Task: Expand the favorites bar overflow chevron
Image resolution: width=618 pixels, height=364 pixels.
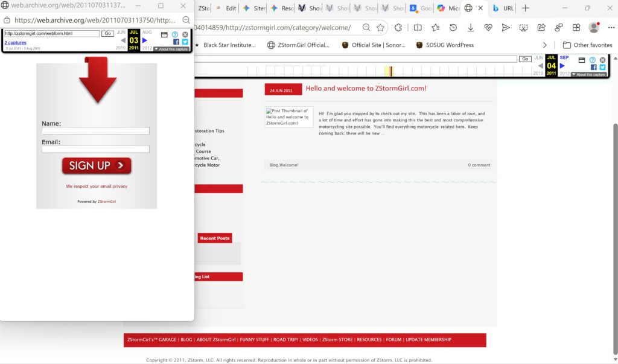Action: click(x=545, y=45)
